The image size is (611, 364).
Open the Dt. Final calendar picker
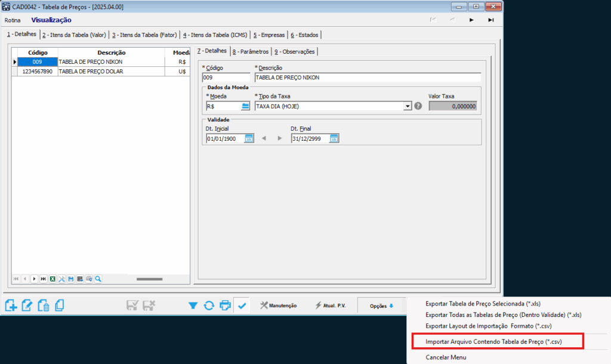tap(334, 139)
